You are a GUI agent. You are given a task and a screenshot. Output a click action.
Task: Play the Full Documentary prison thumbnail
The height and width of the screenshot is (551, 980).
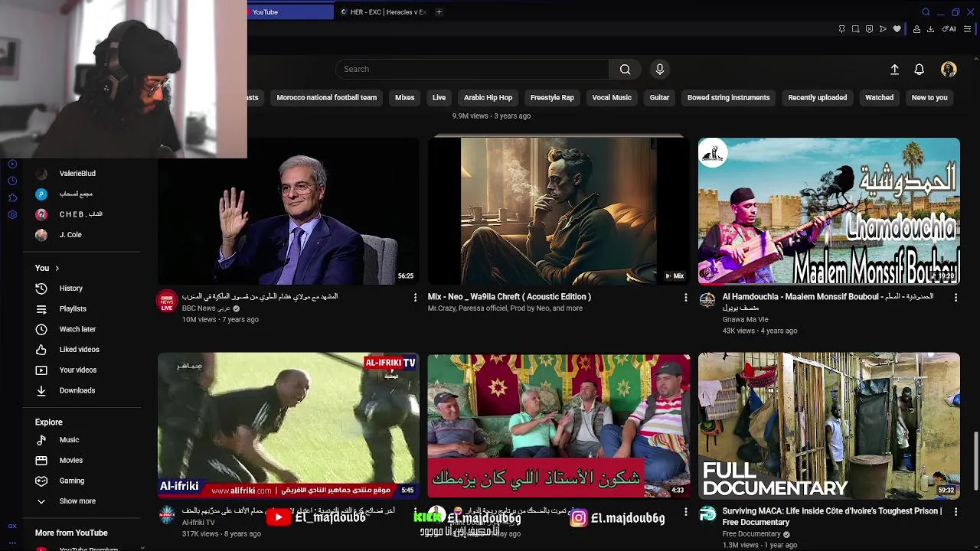[828, 425]
